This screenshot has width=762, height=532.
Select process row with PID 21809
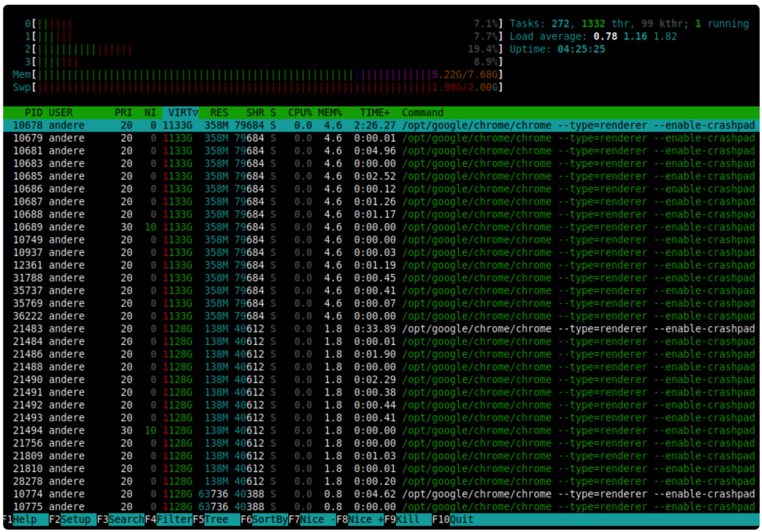[381, 456]
